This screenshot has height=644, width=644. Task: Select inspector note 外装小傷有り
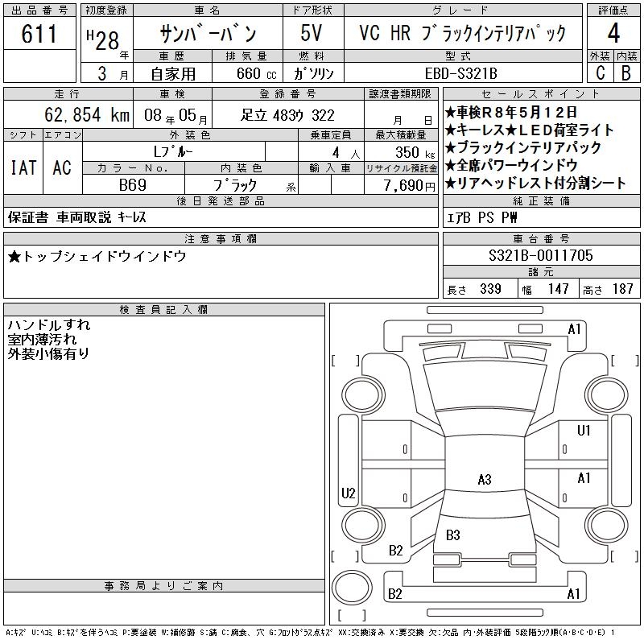coord(48,353)
